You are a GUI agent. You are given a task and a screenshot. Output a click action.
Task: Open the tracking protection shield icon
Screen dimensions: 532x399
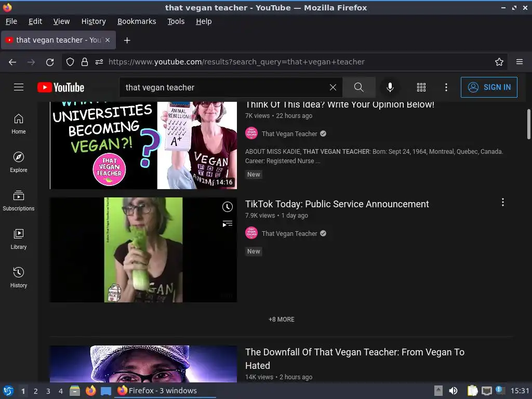coord(70,62)
